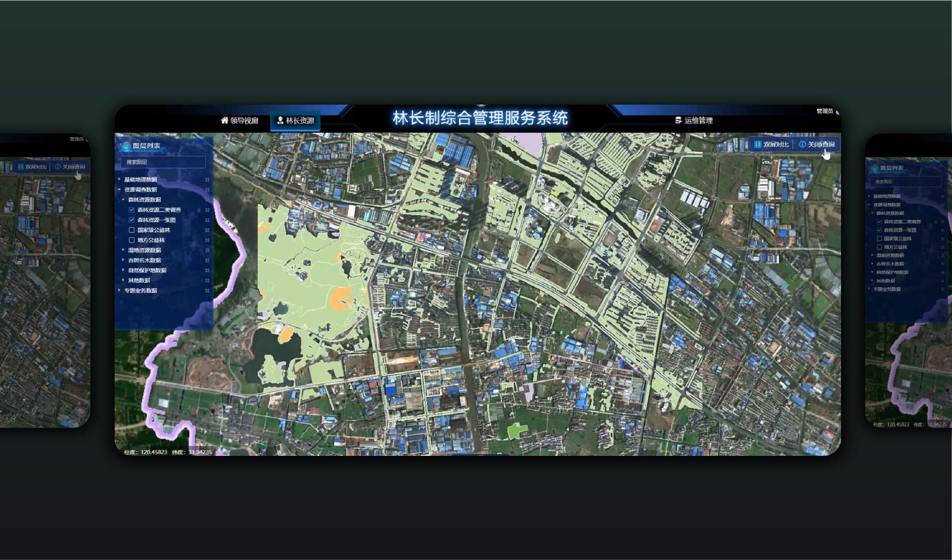This screenshot has width=952, height=560.
Task: Click the grid icon beside 地方公益林
Action: (x=207, y=240)
